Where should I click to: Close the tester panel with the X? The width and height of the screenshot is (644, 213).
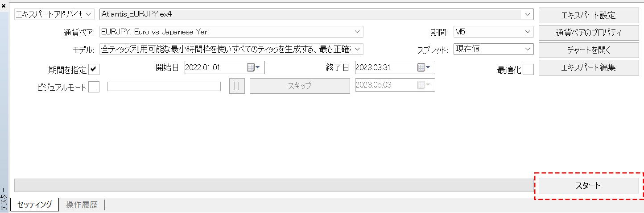point(4,5)
